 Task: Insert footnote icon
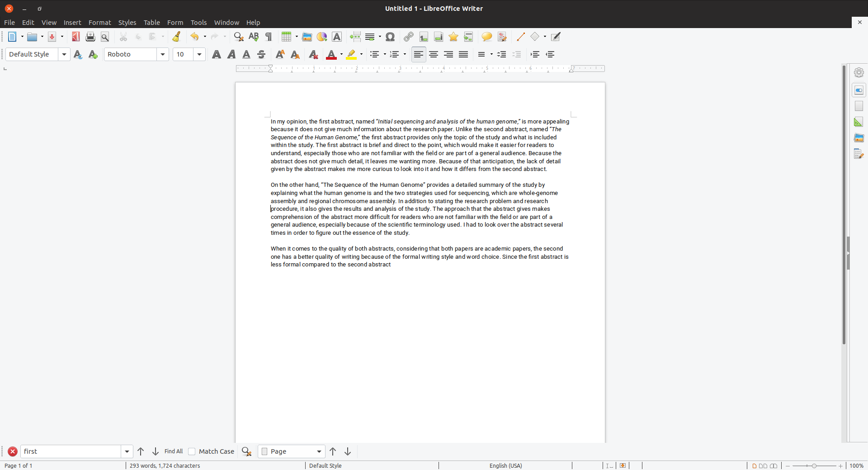pyautogui.click(x=424, y=37)
